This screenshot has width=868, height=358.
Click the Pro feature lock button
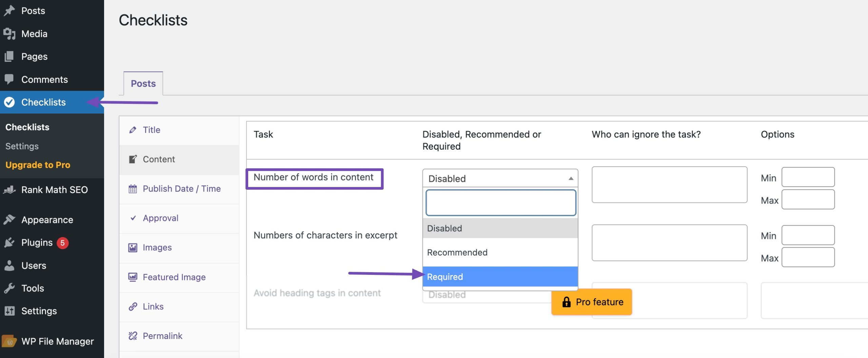coord(592,302)
